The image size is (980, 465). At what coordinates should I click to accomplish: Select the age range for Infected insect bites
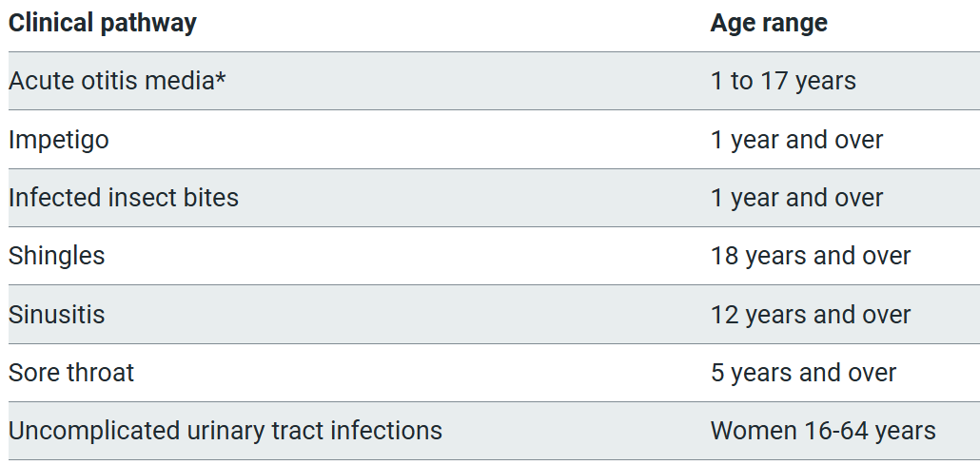pyautogui.click(x=796, y=198)
